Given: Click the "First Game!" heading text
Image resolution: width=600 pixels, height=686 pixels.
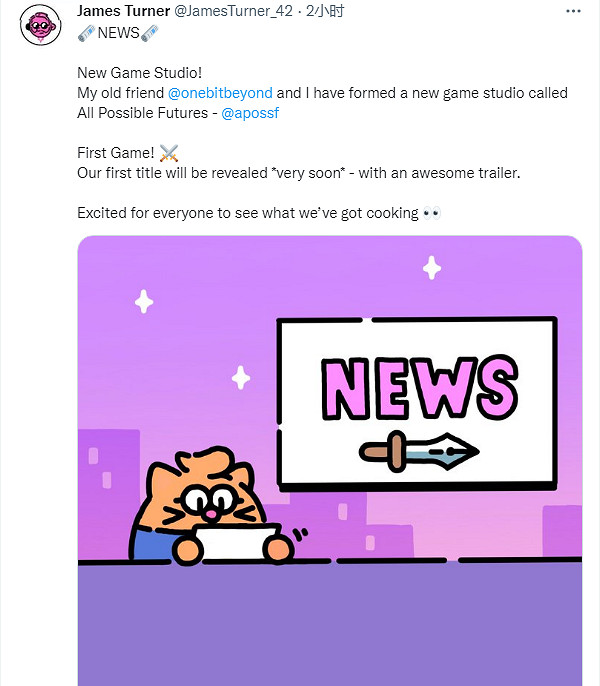Looking at the screenshot, I should pos(115,153).
